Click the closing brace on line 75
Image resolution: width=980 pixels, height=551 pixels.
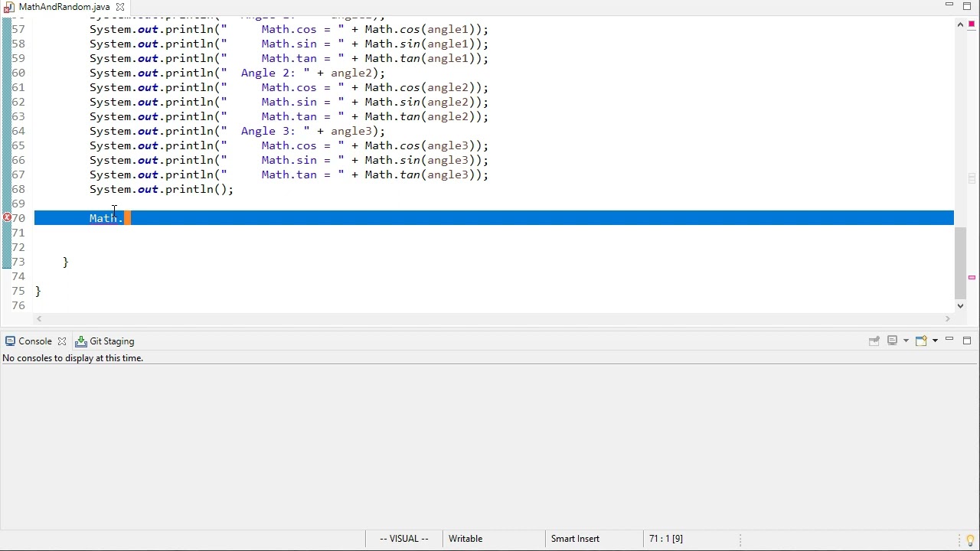(38, 291)
